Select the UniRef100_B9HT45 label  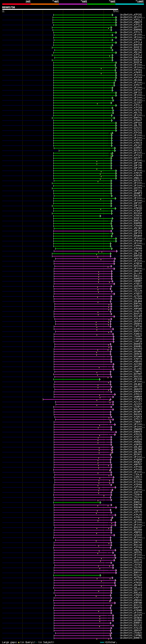[x=131, y=45]
